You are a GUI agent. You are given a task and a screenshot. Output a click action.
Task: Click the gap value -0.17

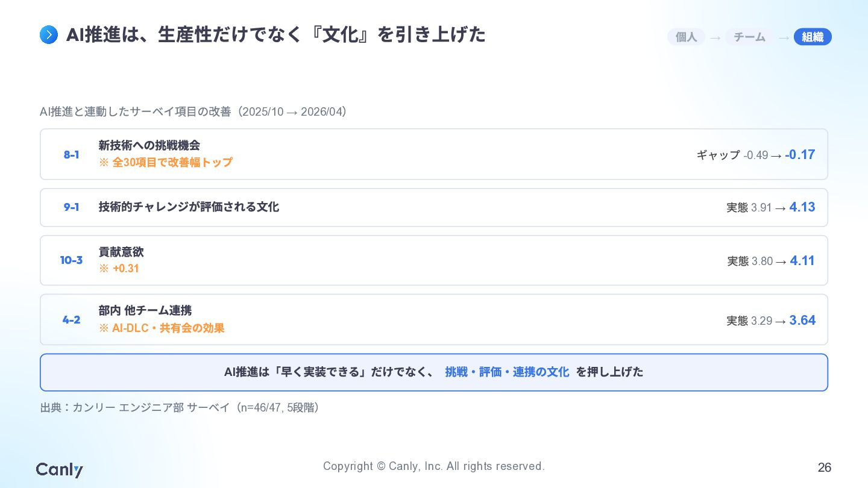tap(800, 155)
